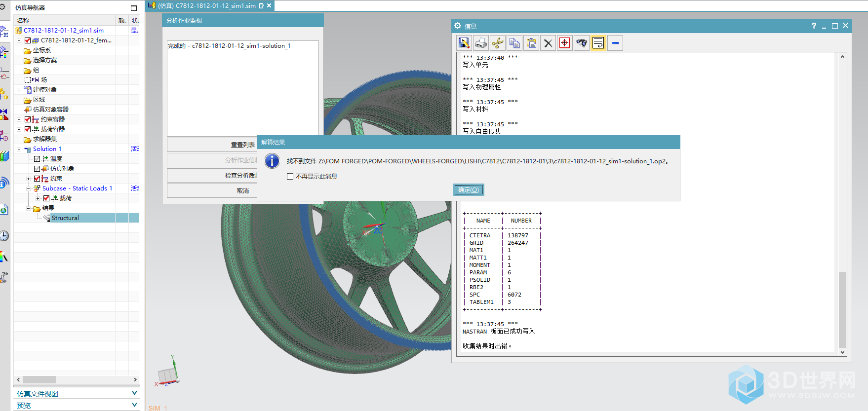The height and width of the screenshot is (411, 868).
Task: Click the vertical scrollbar thumb in 信息 window
Action: 842,310
